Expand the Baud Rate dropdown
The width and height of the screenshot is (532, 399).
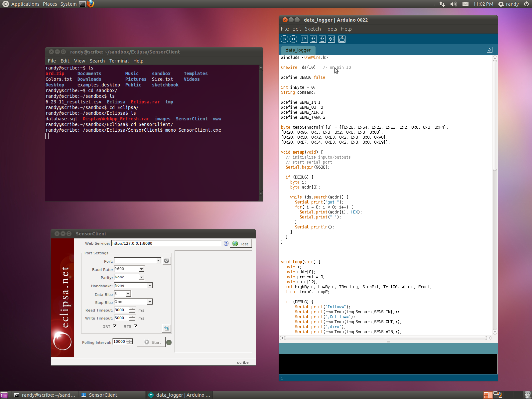tap(141, 269)
